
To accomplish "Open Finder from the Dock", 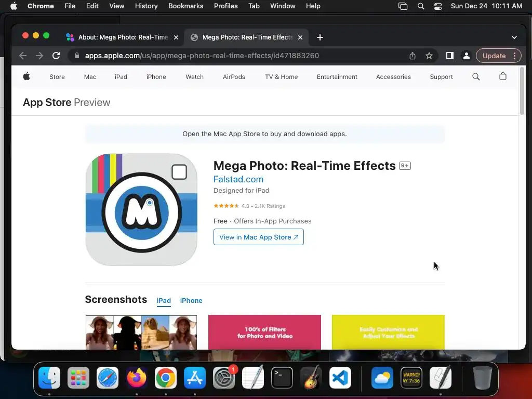I will tap(49, 378).
